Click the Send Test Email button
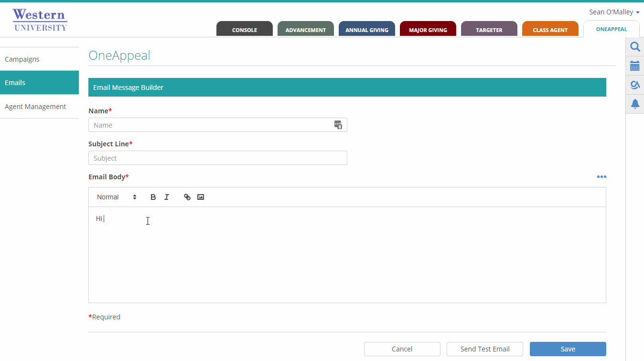This screenshot has width=644, height=361. pyautogui.click(x=484, y=349)
